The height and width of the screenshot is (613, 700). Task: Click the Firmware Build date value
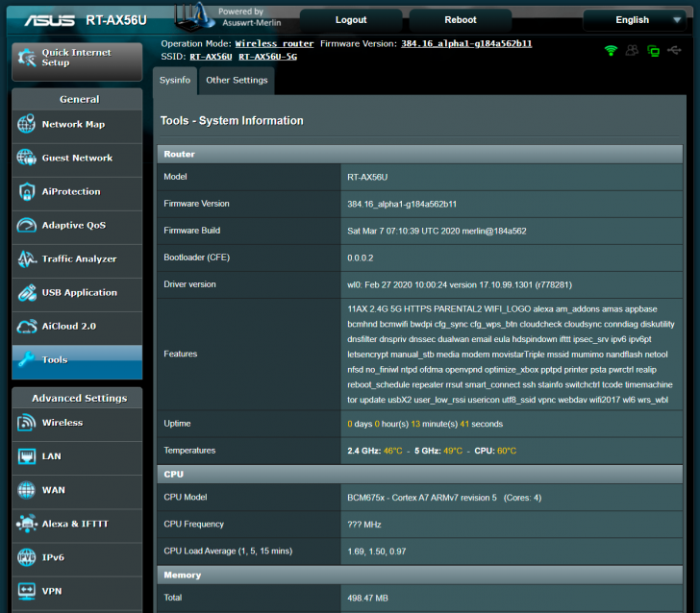[x=437, y=232]
